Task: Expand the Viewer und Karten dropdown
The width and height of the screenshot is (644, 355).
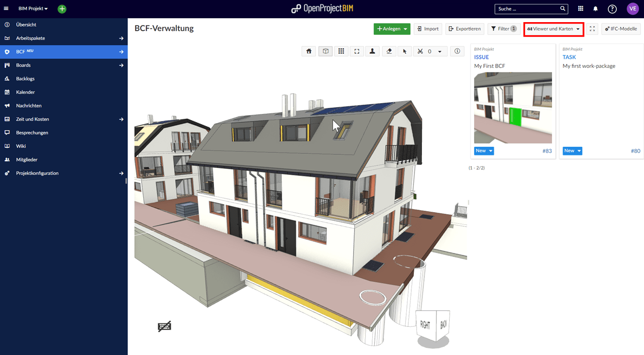Action: [553, 29]
